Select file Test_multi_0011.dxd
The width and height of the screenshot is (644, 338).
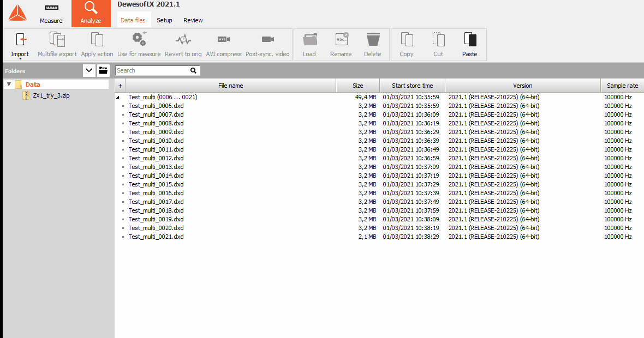(x=156, y=149)
